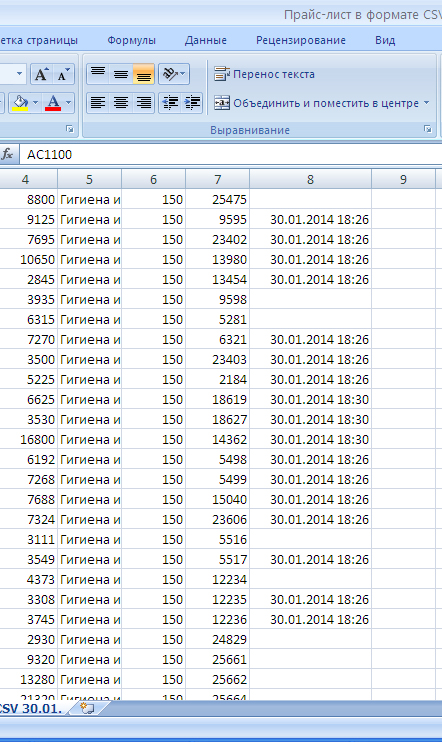Apply Top Align vertical alignment
Screen dimensions: 442x742
coord(98,74)
